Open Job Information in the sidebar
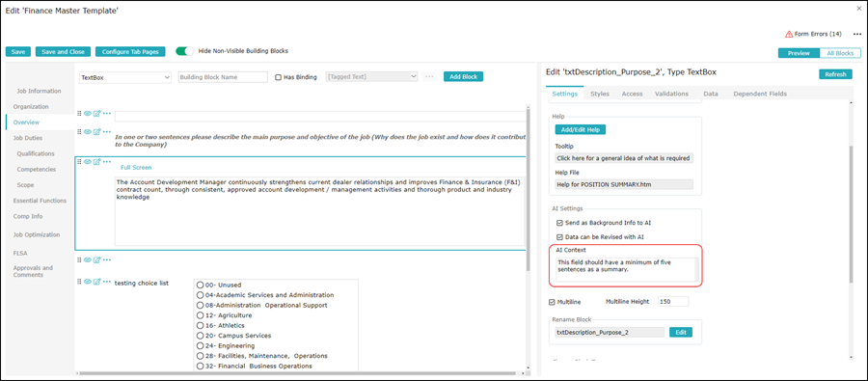 pyautogui.click(x=39, y=91)
